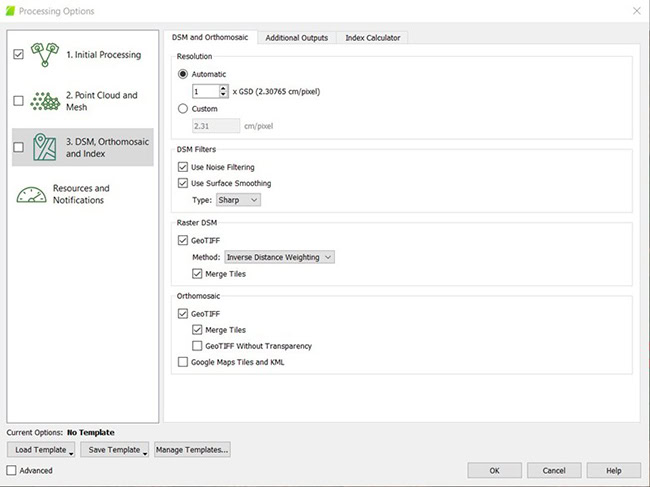The width and height of the screenshot is (650, 487).
Task: Uncheck GeoTIFF under Raster DSM
Action: click(x=183, y=240)
